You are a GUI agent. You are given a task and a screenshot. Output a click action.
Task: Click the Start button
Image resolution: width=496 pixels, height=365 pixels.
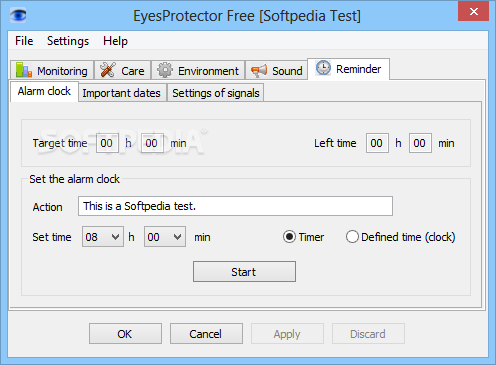pyautogui.click(x=244, y=272)
